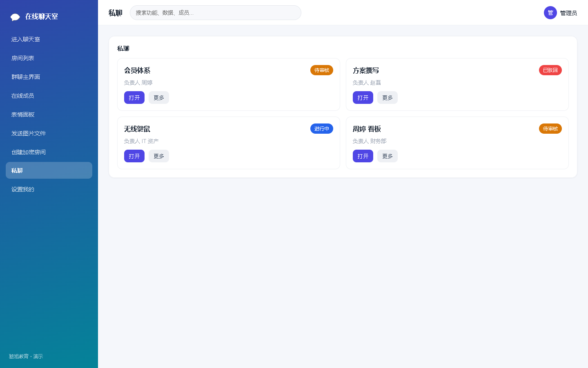This screenshot has width=588, height=368.
Task: Click the search input field
Action: (x=216, y=13)
